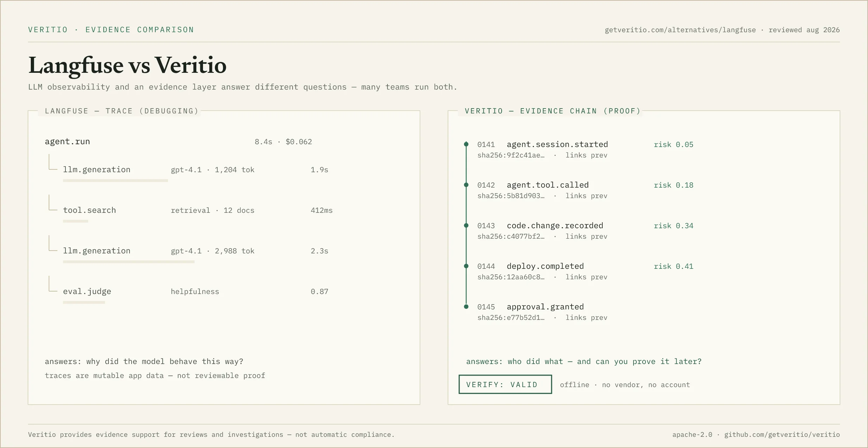This screenshot has width=868, height=448.
Task: Click agent.session.started event name
Action: (557, 145)
